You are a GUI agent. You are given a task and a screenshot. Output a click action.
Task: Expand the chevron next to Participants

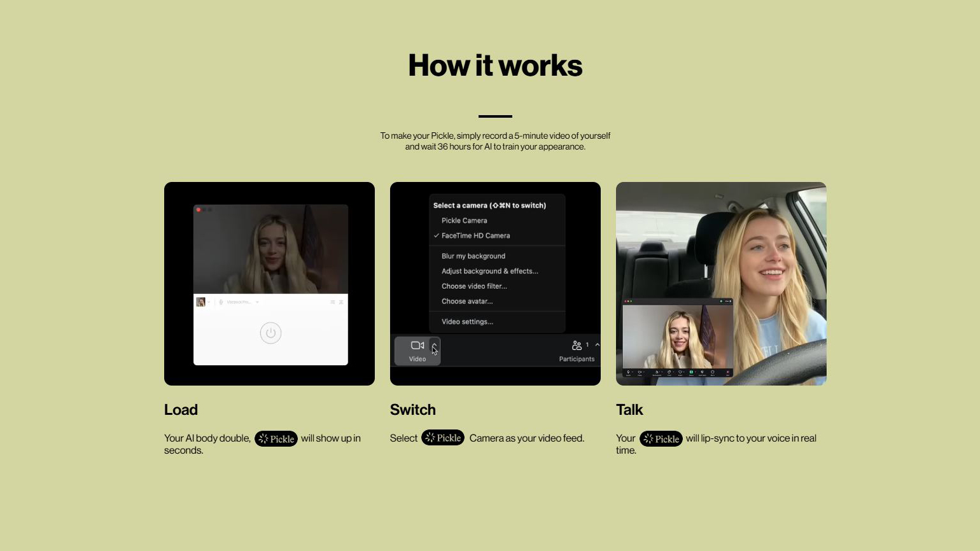tap(597, 345)
